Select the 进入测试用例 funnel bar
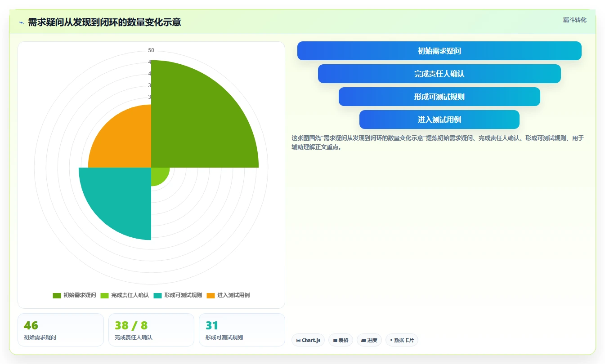This screenshot has width=605, height=364. click(x=439, y=120)
